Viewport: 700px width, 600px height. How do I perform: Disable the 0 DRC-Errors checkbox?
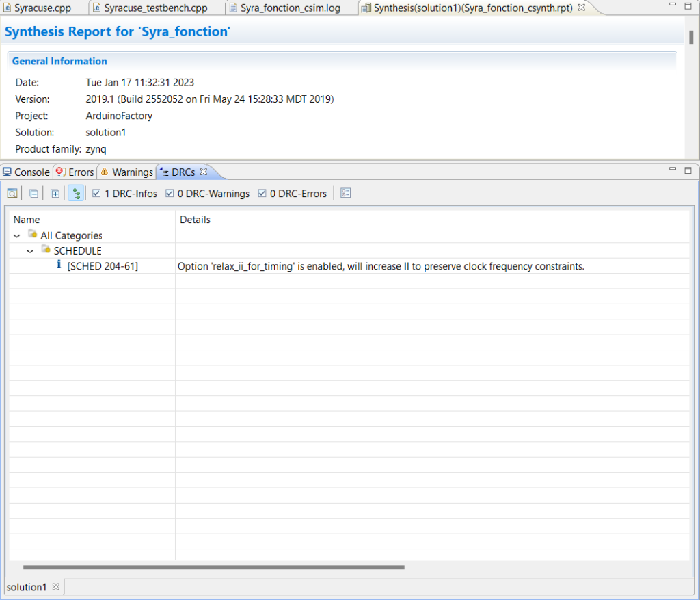click(x=262, y=194)
